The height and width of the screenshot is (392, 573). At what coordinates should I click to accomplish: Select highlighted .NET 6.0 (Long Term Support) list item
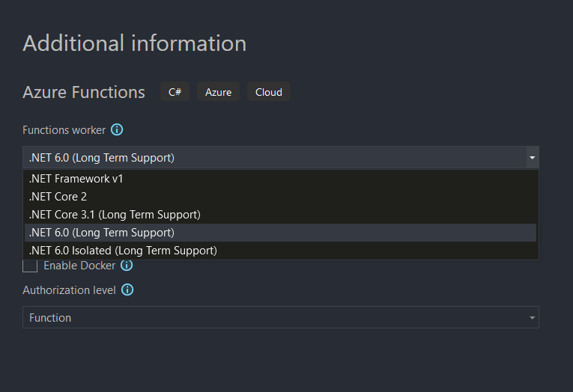[280, 233]
